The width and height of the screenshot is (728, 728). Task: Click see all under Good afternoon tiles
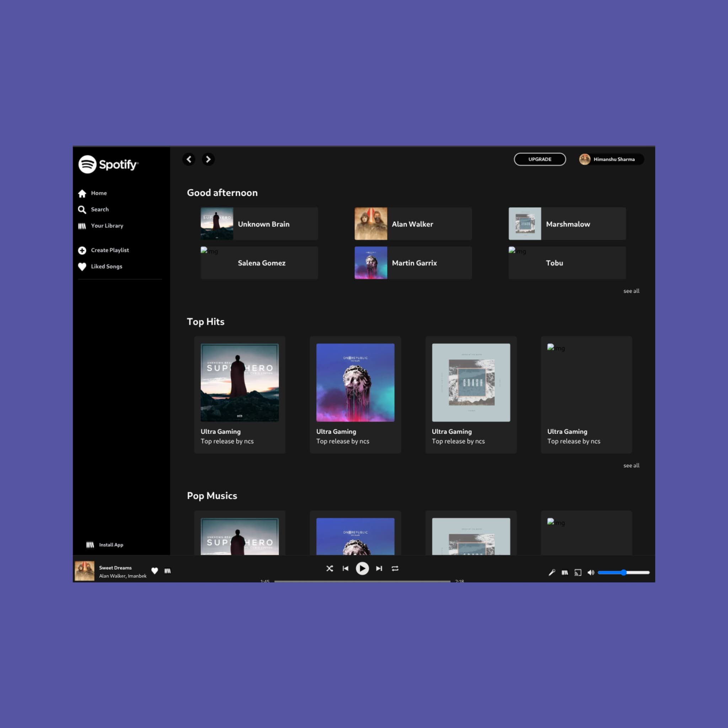(631, 291)
